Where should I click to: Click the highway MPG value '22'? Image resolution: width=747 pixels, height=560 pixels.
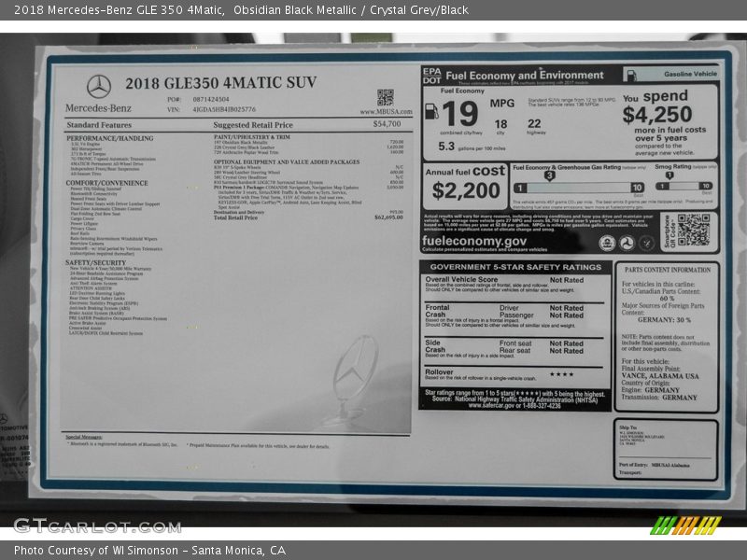click(534, 123)
